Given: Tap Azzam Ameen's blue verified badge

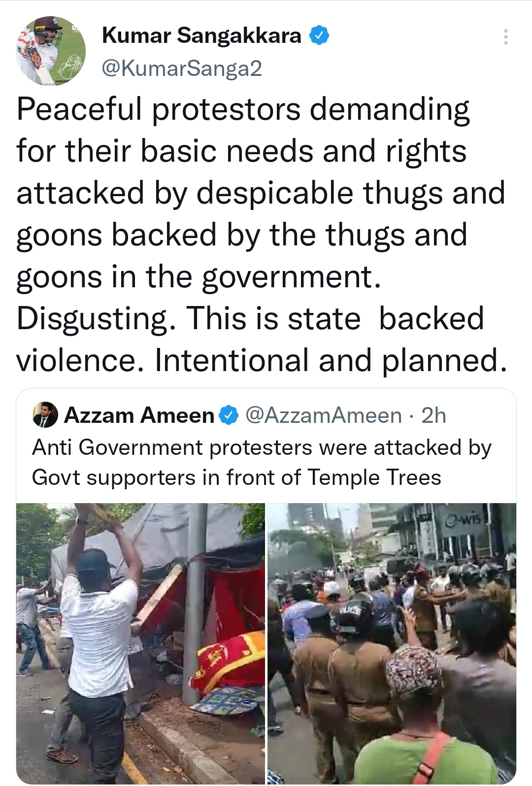Looking at the screenshot, I should pos(229,415).
